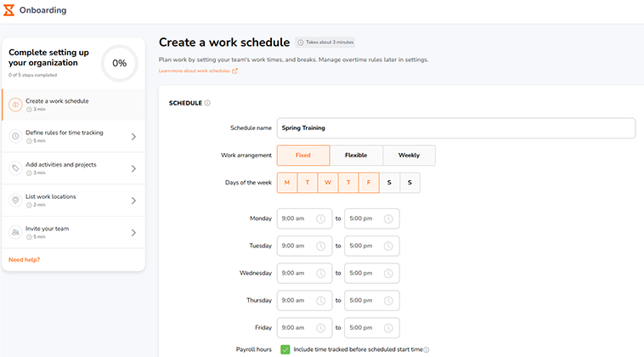Viewport: 644px width, 357px height.
Task: Click the clock icon in Friday end time
Action: (x=388, y=328)
